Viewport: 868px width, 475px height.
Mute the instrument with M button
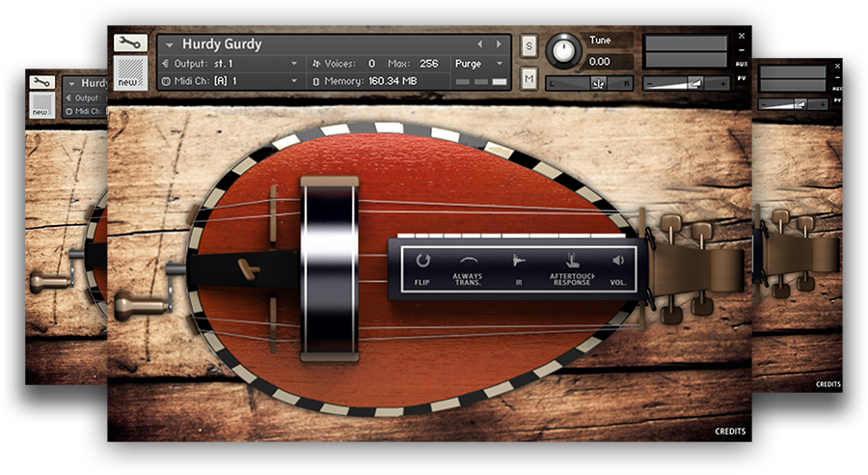tap(529, 77)
